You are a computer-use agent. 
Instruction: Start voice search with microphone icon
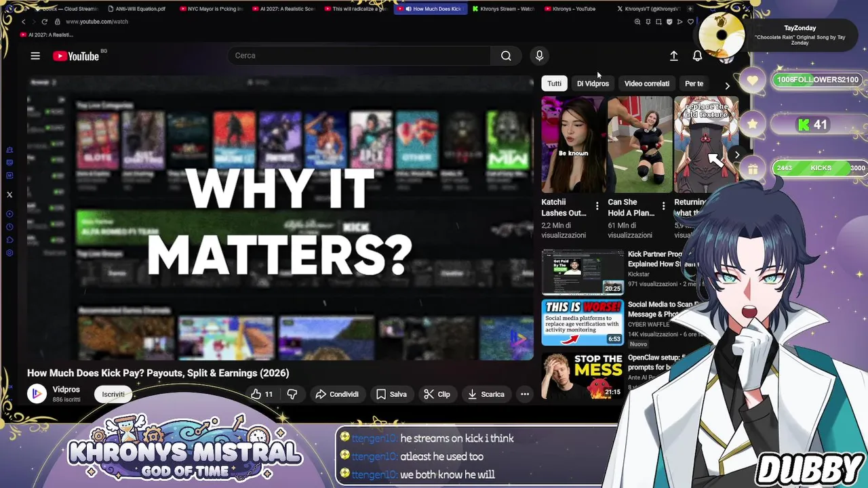coord(539,56)
